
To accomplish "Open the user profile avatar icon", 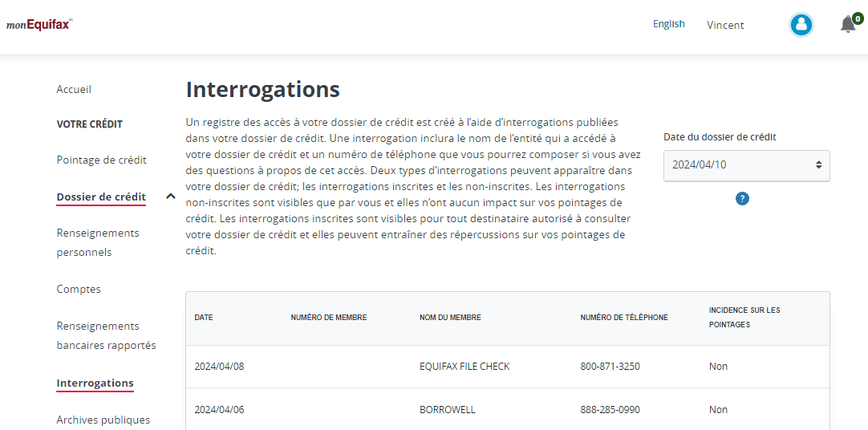I will coord(801,25).
